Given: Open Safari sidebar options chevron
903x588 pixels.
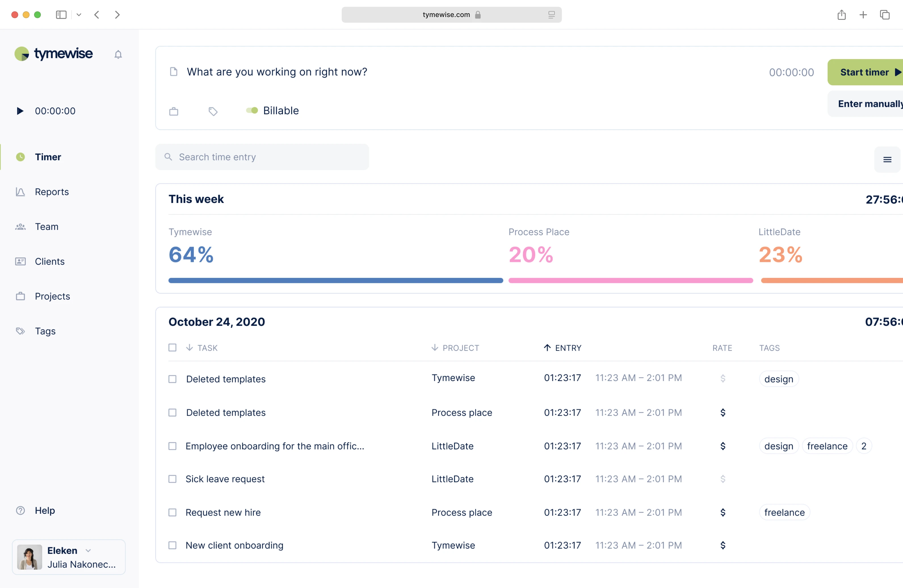Looking at the screenshot, I should (79, 15).
